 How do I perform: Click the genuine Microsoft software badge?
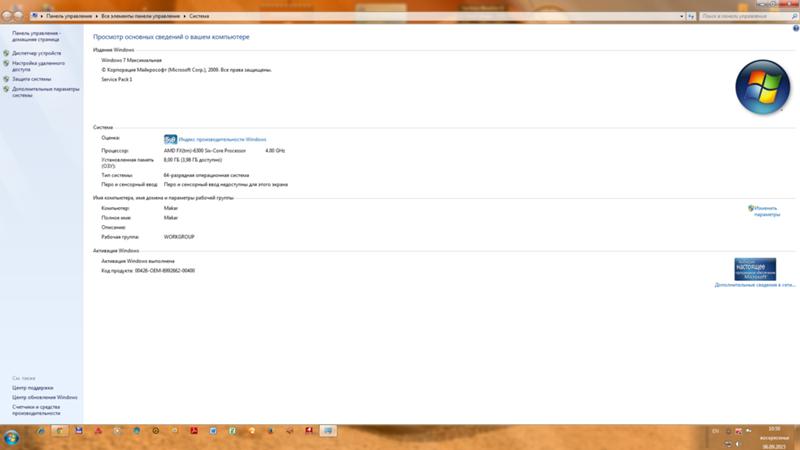[x=755, y=269]
